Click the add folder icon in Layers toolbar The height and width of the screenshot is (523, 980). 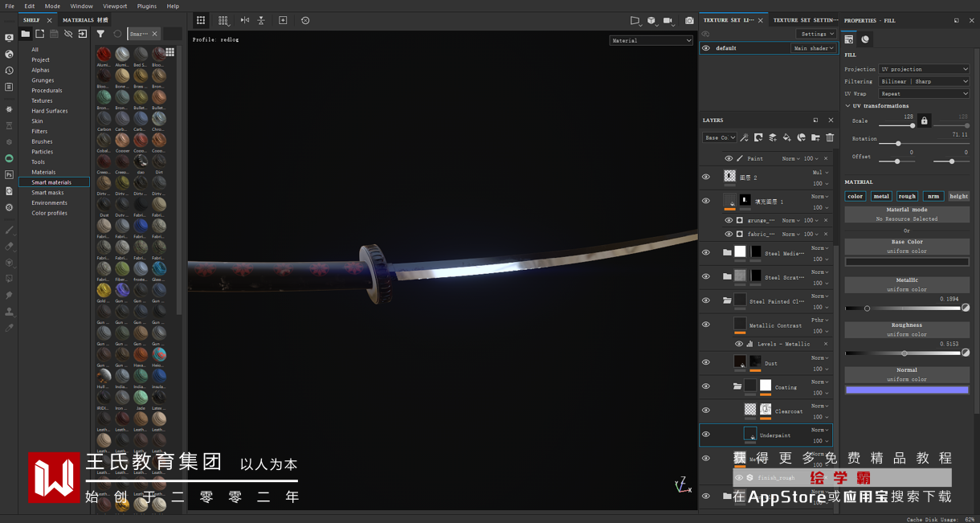tap(815, 137)
